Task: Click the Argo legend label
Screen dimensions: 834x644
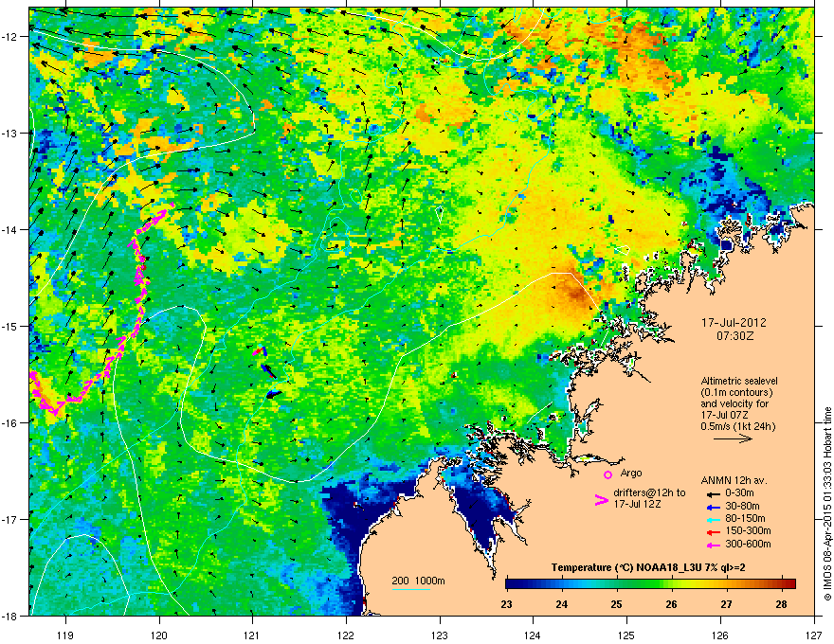Action: [x=631, y=473]
